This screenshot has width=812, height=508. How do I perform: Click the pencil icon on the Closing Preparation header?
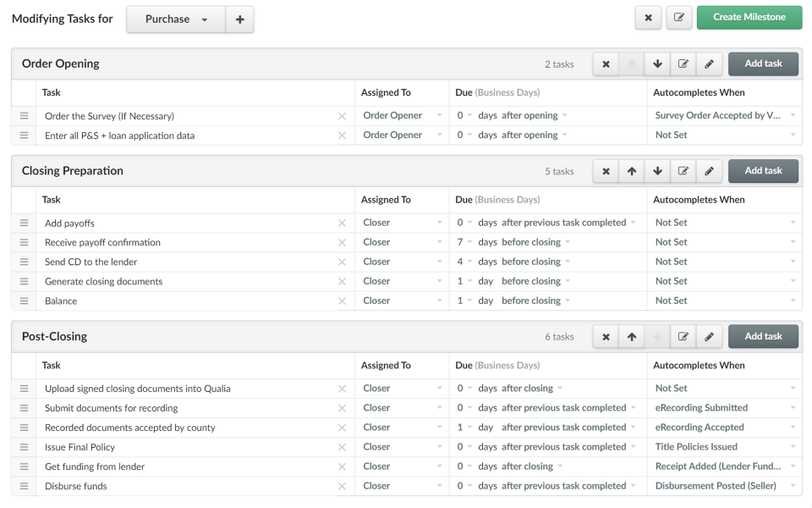pyautogui.click(x=709, y=170)
